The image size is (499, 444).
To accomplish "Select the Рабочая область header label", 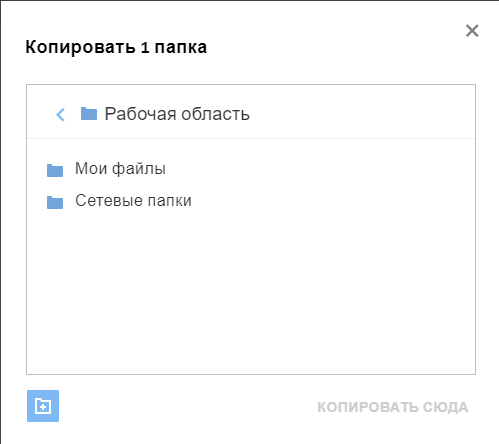I will [x=177, y=114].
